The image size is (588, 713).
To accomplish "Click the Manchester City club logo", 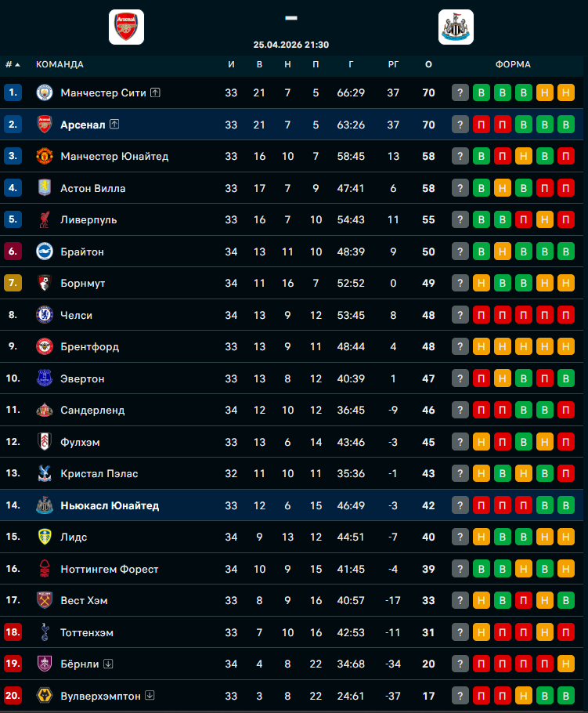I will [44, 92].
